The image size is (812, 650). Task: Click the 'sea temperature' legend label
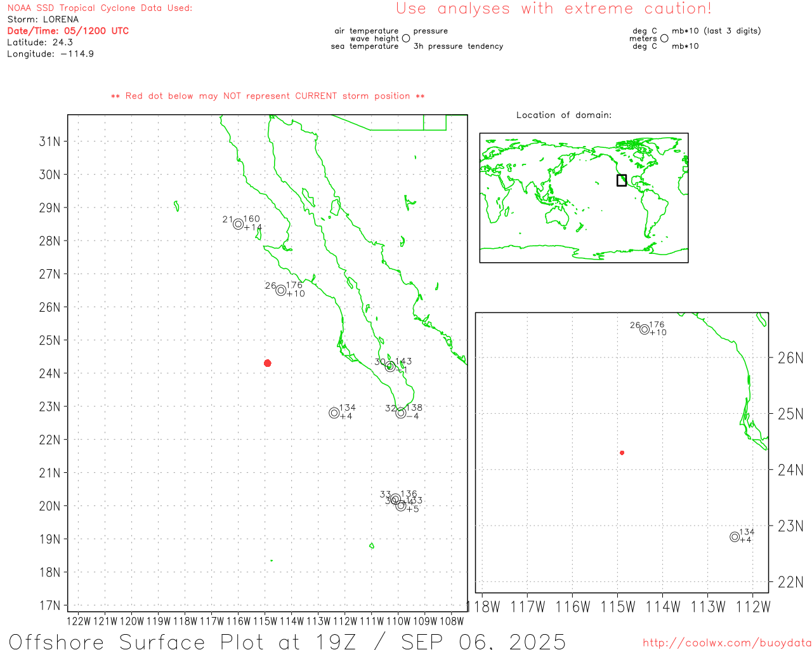(365, 46)
